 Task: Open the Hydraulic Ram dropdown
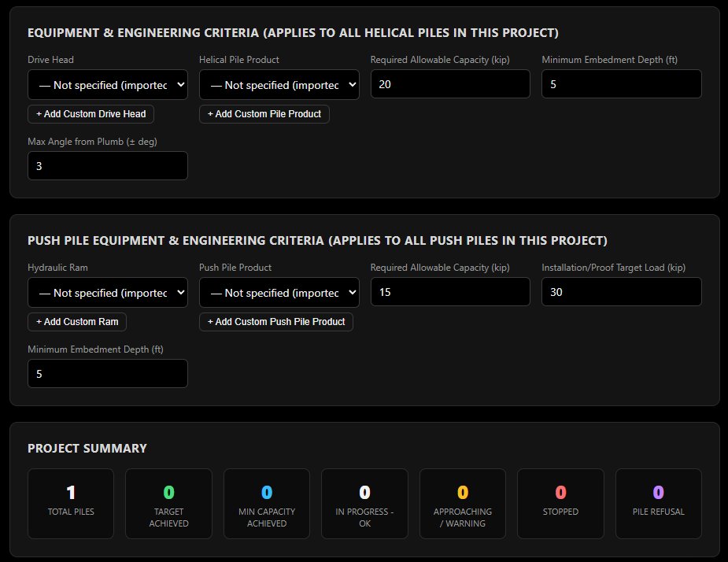tap(108, 292)
